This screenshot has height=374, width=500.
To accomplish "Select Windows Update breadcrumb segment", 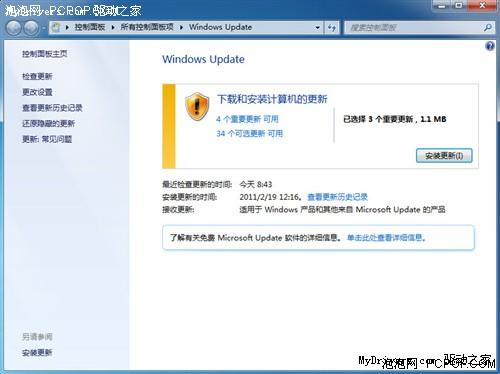I will click(x=220, y=27).
